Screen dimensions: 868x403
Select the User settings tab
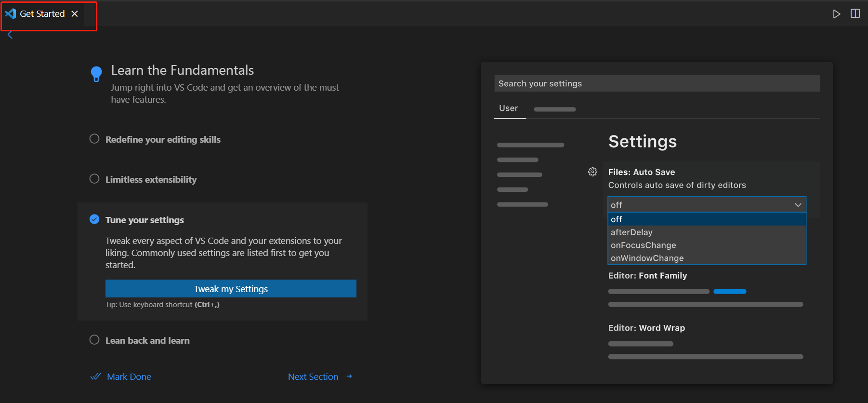click(509, 108)
